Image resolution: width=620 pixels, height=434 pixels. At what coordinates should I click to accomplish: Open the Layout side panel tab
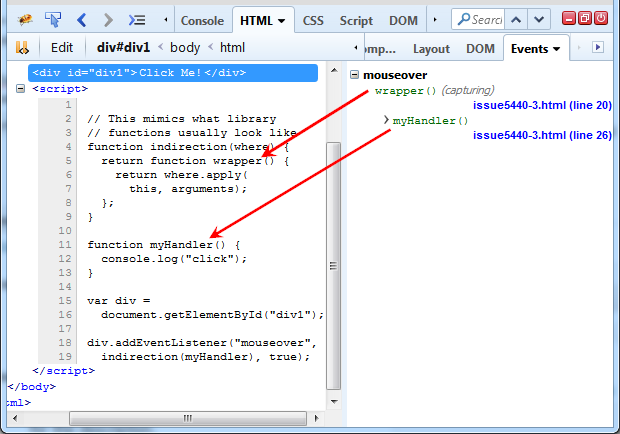click(x=431, y=49)
